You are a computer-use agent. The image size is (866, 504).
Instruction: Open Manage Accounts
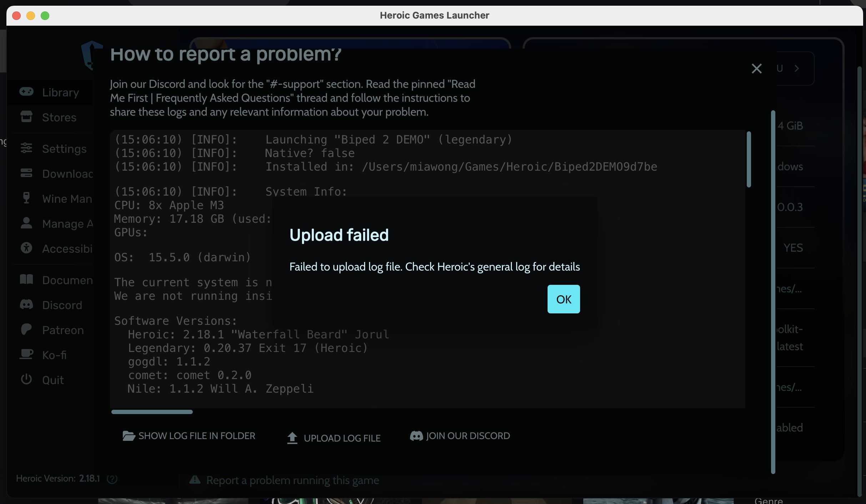[x=68, y=224]
